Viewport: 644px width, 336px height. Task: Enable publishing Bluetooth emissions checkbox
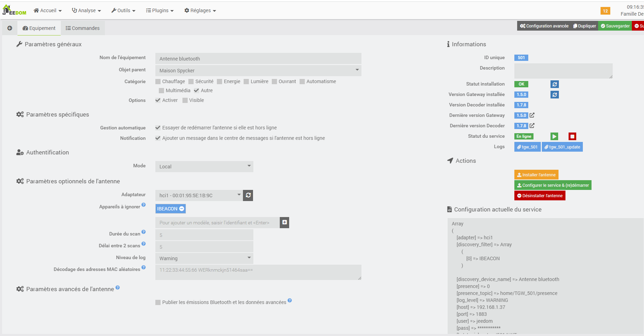coord(158,303)
